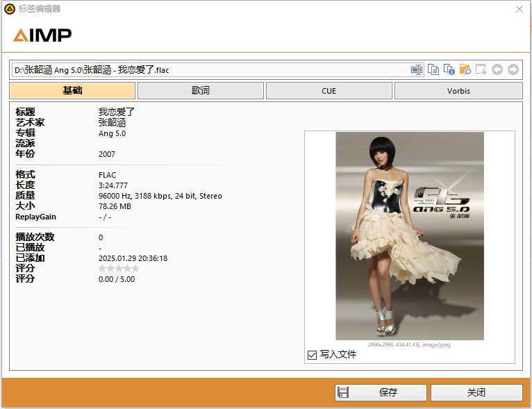Click the floppy disk save icon

[342, 392]
